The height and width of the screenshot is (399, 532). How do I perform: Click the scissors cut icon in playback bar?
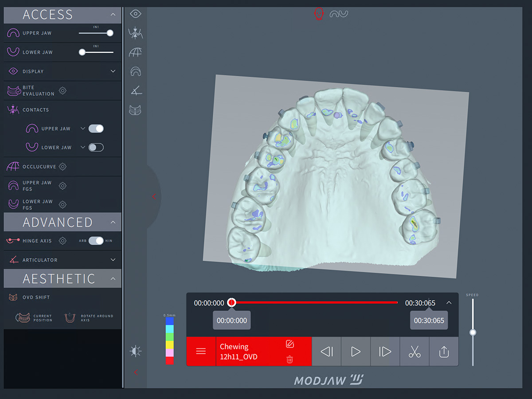coord(415,352)
